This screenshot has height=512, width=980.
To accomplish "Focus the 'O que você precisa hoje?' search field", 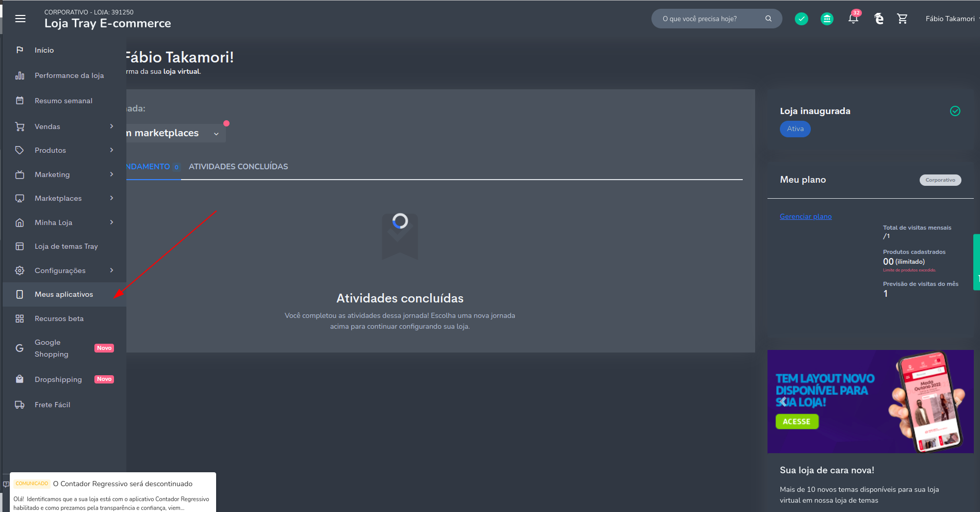I will click(x=709, y=19).
